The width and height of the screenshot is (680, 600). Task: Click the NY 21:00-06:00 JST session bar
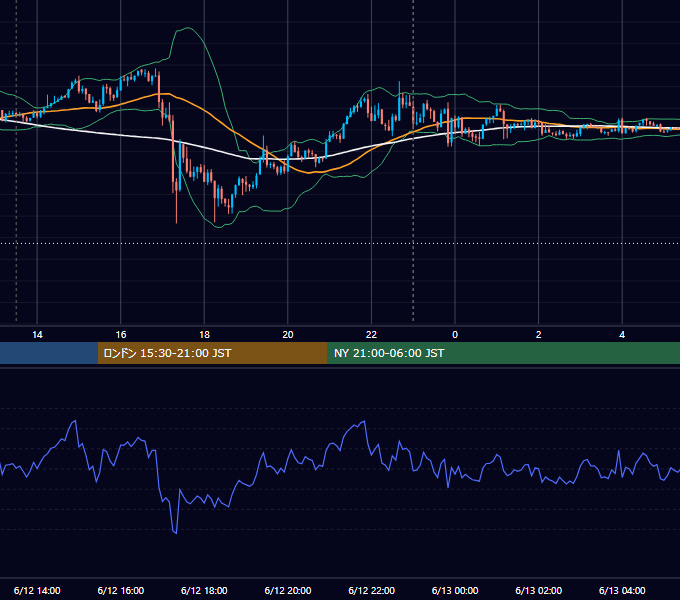503,353
